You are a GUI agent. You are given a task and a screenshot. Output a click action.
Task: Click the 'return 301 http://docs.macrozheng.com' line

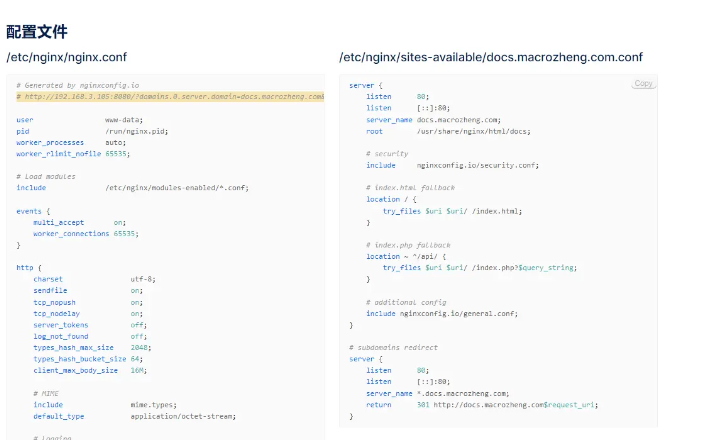click(x=482, y=405)
